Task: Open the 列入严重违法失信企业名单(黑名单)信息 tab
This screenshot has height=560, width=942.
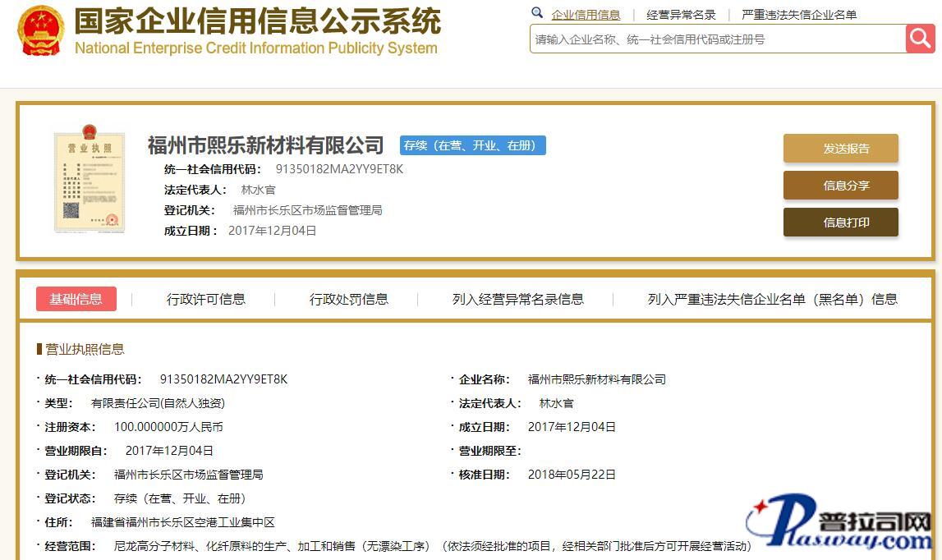Action: tap(772, 299)
